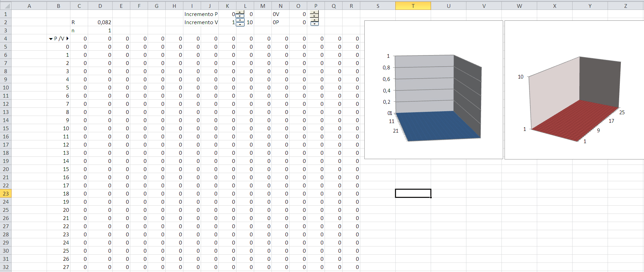This screenshot has width=644, height=272.
Task: Click value 18 in column B
Action: [59, 193]
